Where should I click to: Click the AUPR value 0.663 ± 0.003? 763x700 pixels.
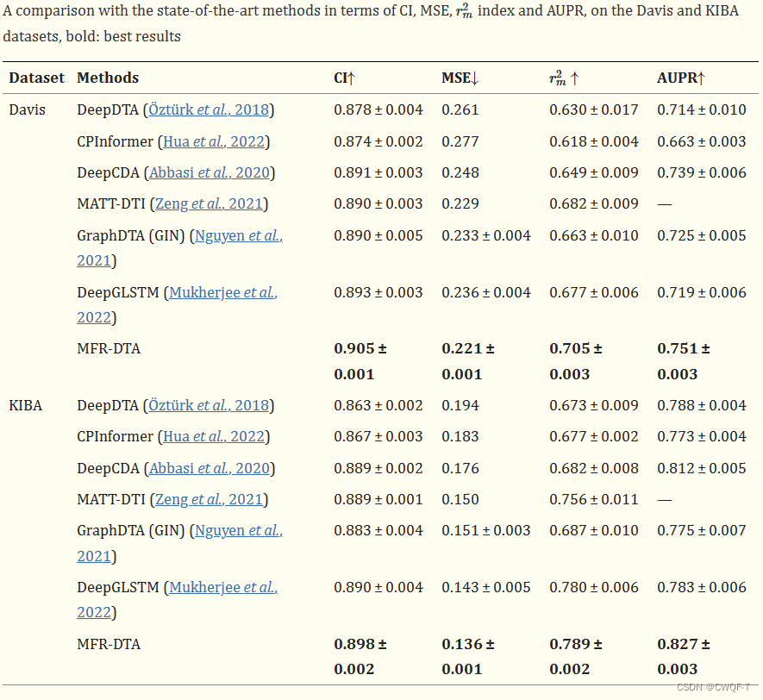702,141
